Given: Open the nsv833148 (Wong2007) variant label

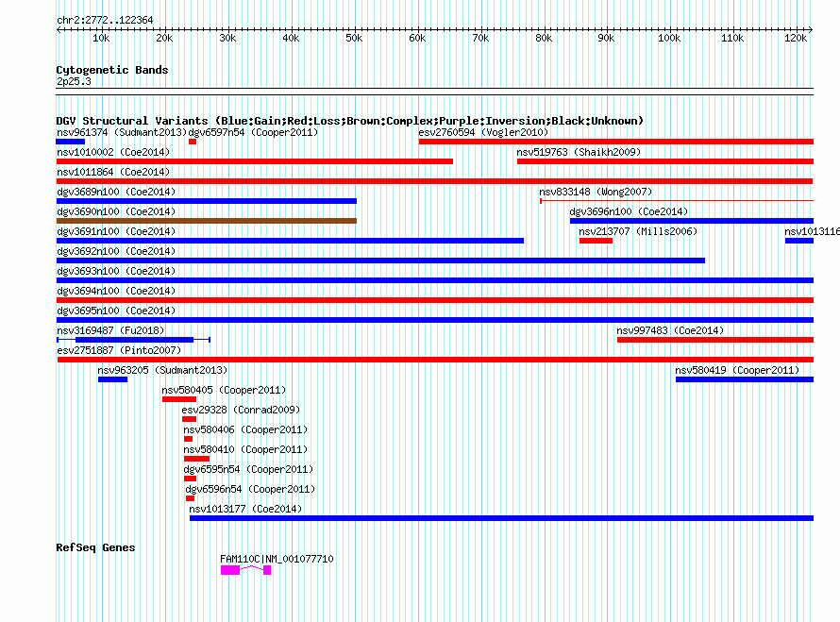Looking at the screenshot, I should [596, 192].
